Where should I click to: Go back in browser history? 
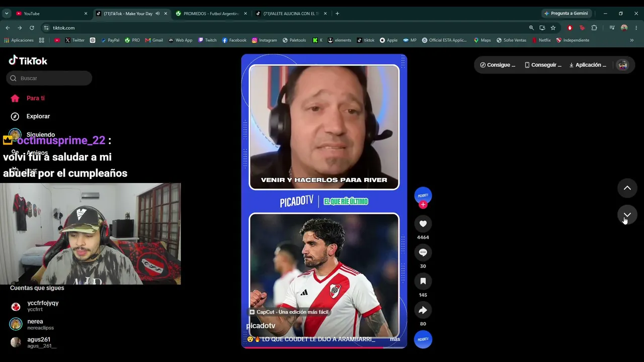tap(8, 28)
